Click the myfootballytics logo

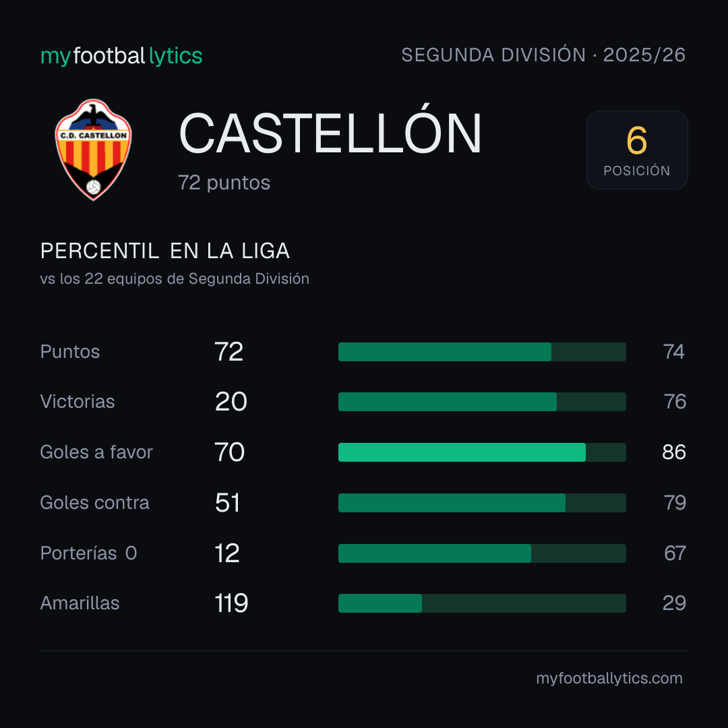121,56
